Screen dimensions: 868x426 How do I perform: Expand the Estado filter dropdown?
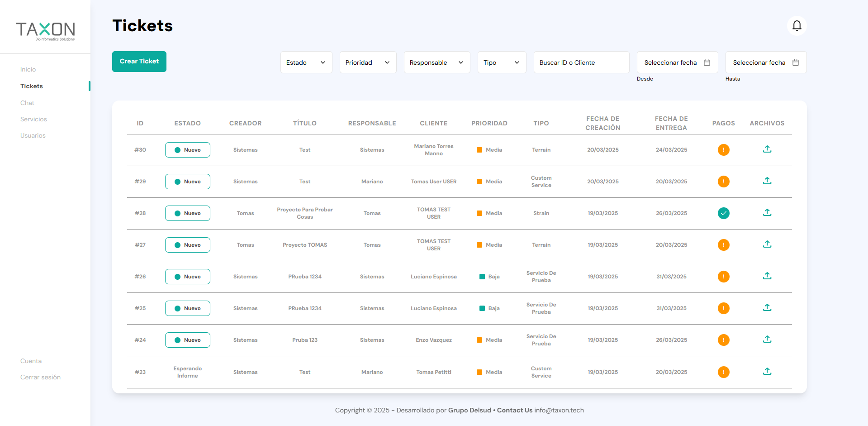(x=306, y=62)
